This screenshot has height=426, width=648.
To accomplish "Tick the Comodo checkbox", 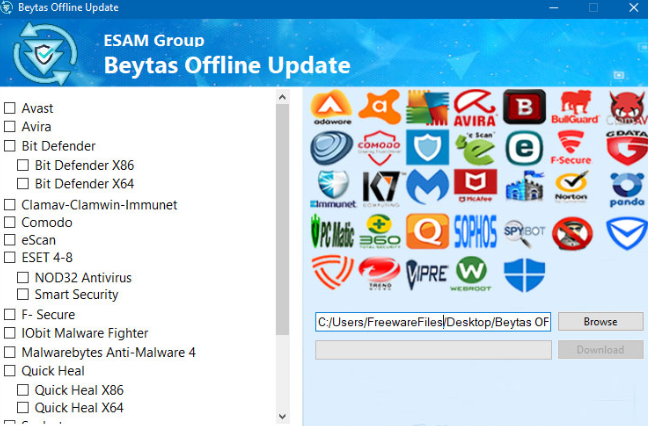I will coord(10,222).
